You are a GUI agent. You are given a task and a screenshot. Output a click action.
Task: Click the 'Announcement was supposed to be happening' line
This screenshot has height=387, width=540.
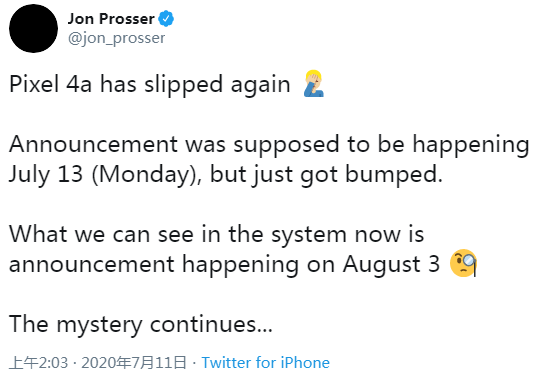(x=269, y=144)
